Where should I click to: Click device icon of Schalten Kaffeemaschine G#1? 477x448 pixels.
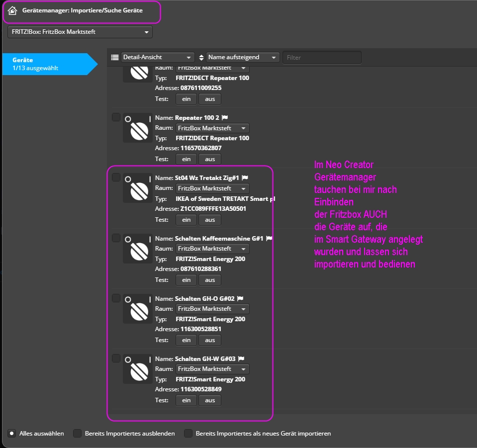point(138,249)
